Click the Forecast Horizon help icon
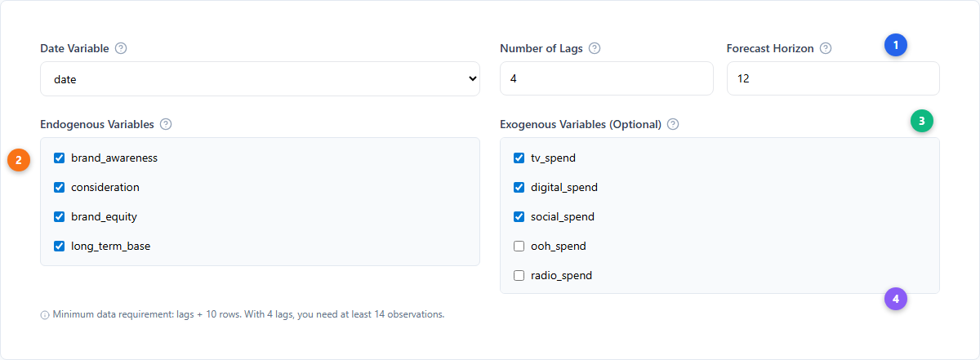The height and width of the screenshot is (360, 980). (x=826, y=48)
